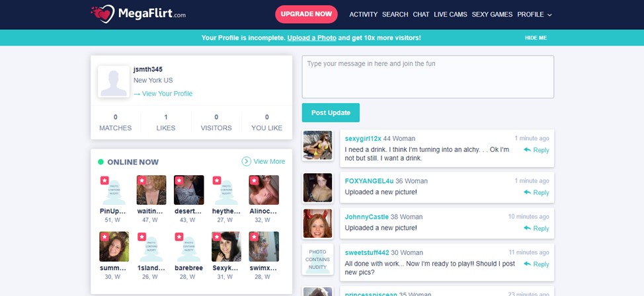
Task: Click JohnnyCastle feed photo thumbnail
Action: click(x=317, y=223)
